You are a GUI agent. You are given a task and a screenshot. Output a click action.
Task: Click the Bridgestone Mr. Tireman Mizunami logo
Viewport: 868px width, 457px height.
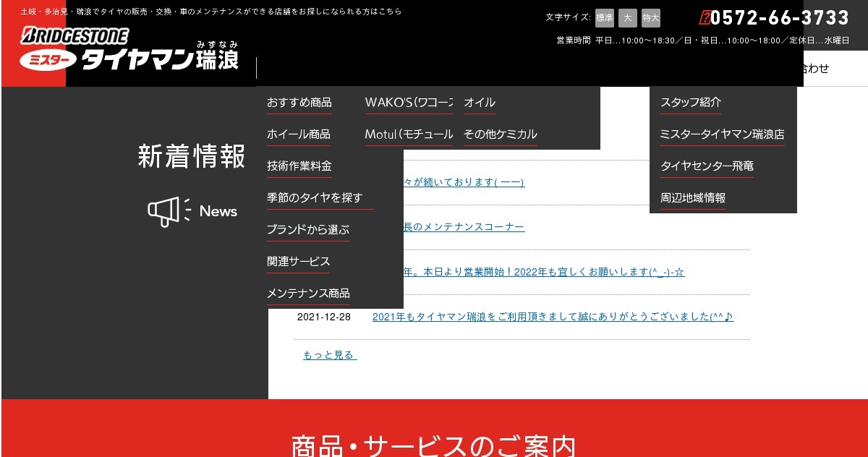click(x=130, y=50)
